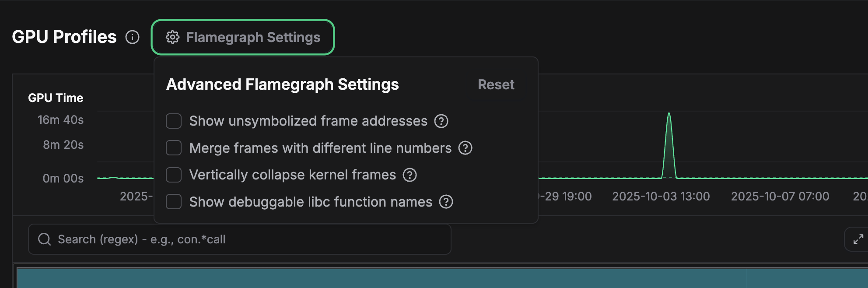Click the 2025-10-07 07:00 axis label

click(x=780, y=197)
